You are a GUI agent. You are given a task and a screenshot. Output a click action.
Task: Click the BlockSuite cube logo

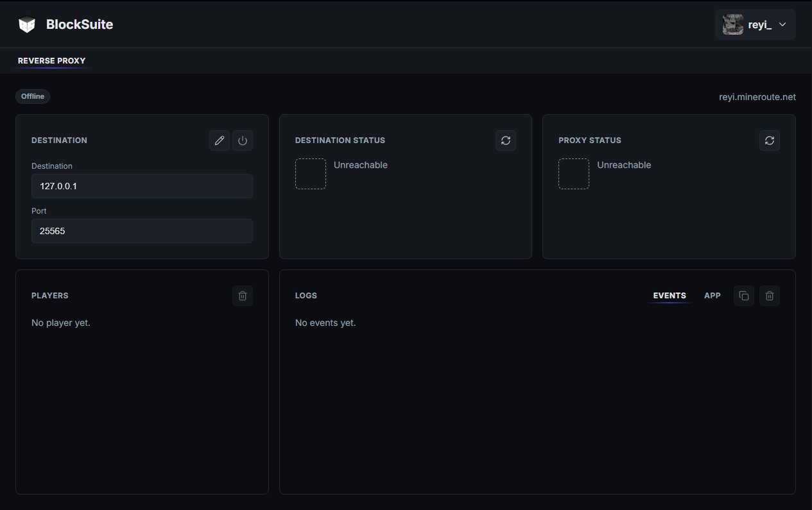[27, 24]
